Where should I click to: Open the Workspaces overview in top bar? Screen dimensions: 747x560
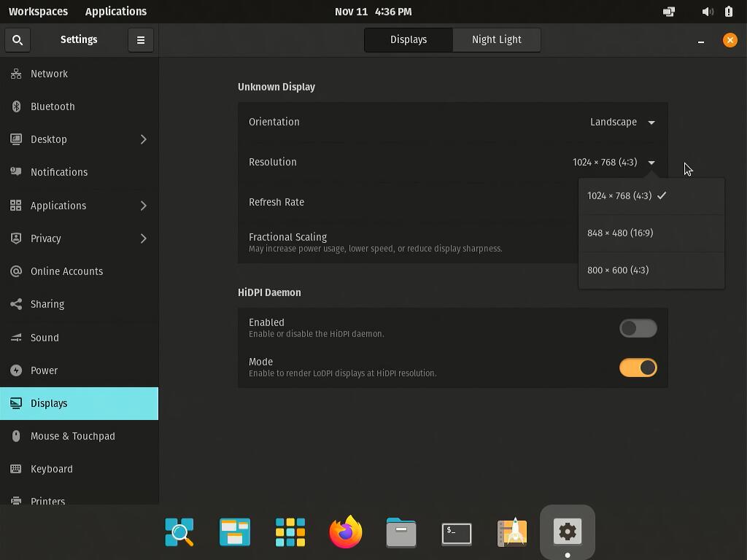[38, 12]
